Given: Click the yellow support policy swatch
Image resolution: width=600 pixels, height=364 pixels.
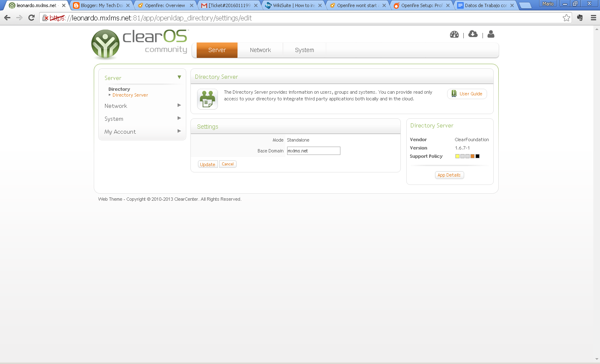Looking at the screenshot, I should (x=457, y=156).
